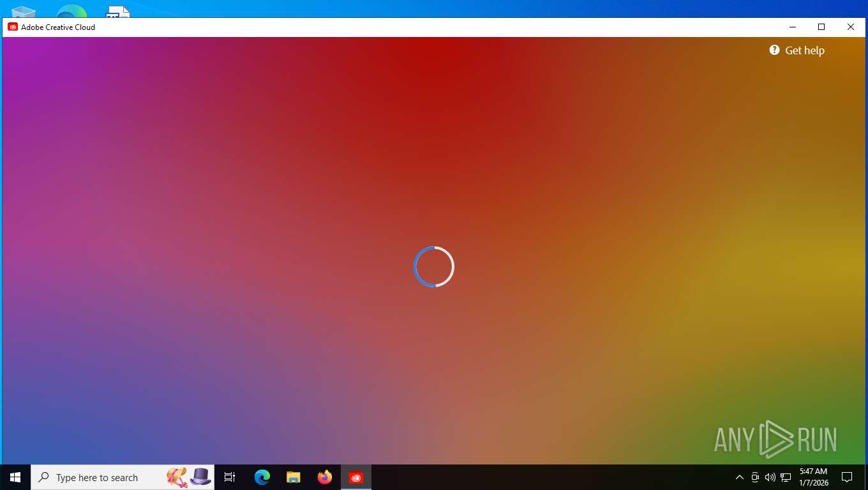Open File Explorer from the taskbar

point(293,477)
